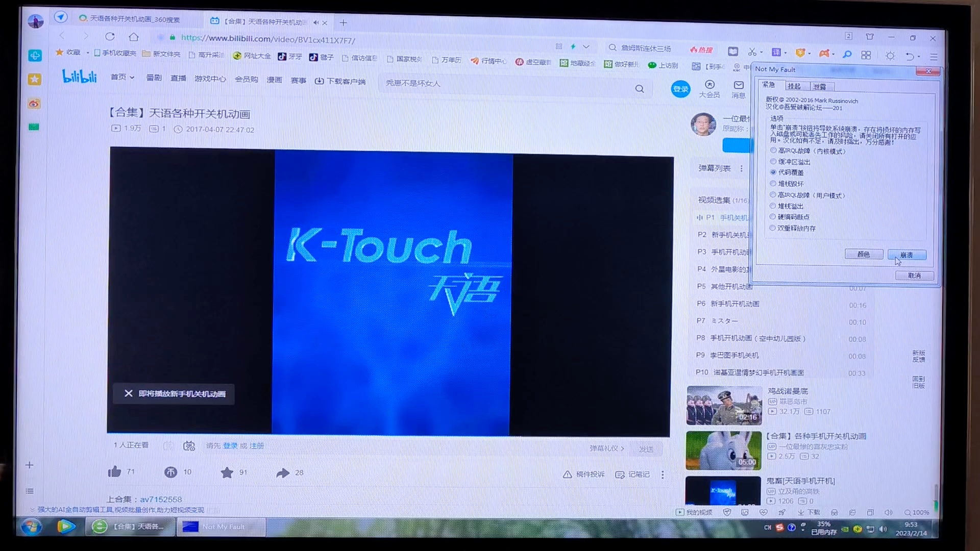The width and height of the screenshot is (980, 551).
Task: Select 双重释放内存 in the Not My Fault dialog
Action: point(772,228)
